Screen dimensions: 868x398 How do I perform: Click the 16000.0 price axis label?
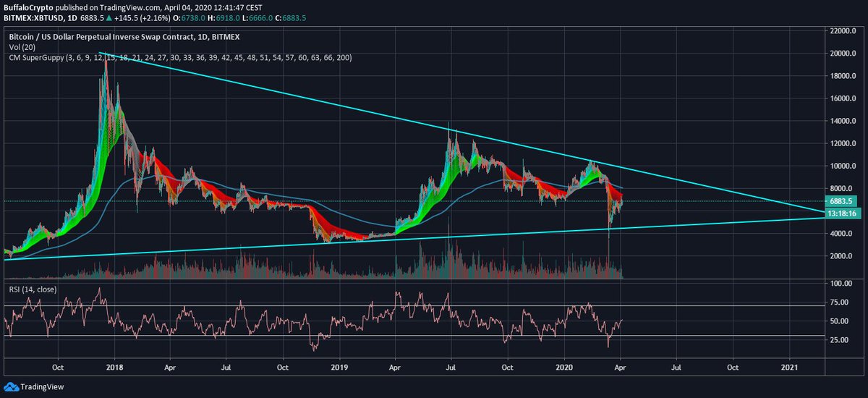pos(844,98)
